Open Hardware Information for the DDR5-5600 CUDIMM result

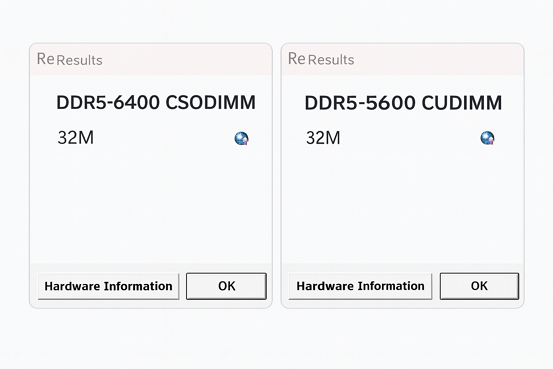coord(360,286)
